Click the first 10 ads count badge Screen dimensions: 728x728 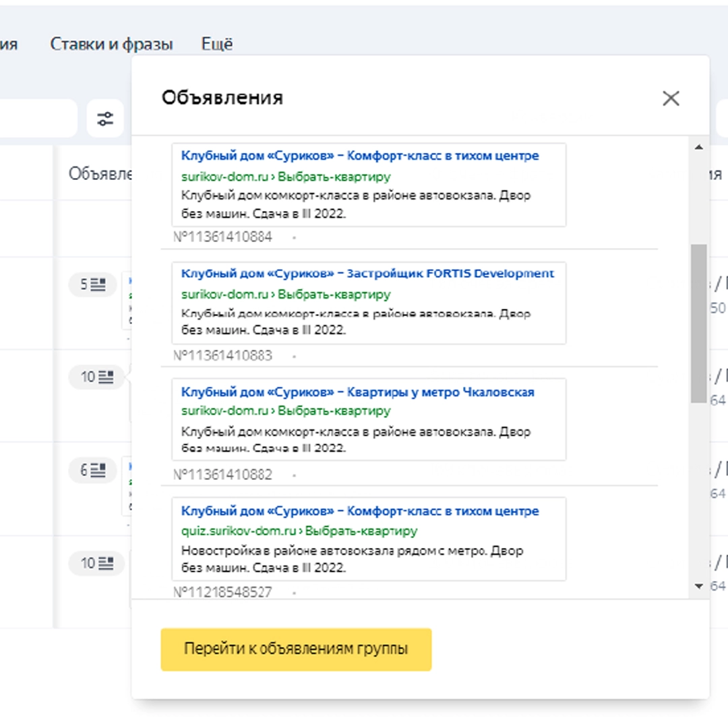click(x=96, y=377)
